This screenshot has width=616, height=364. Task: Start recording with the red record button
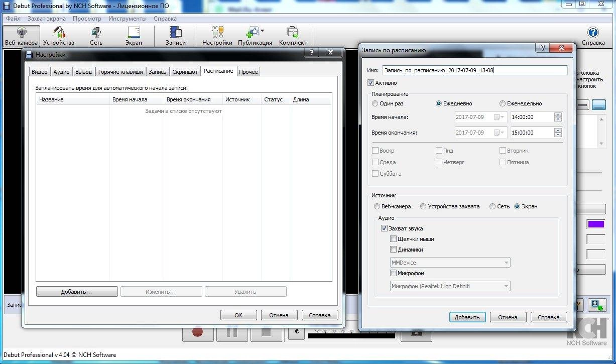[x=198, y=332]
